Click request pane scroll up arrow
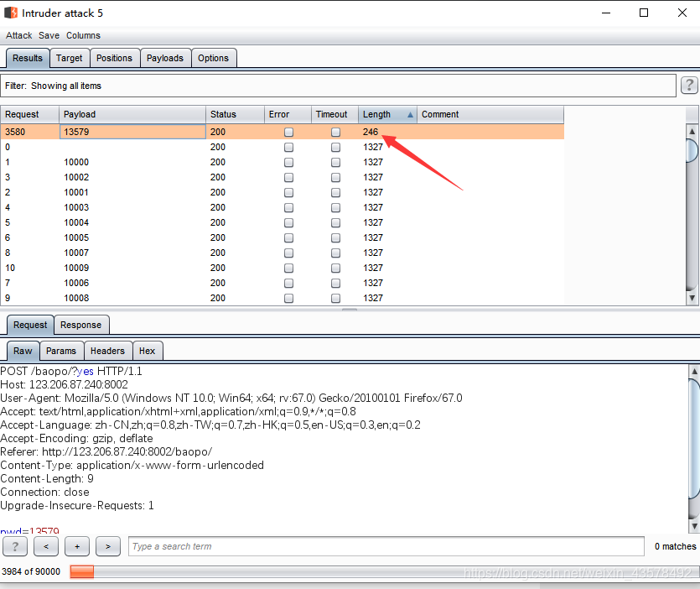This screenshot has width=700, height=589. (694, 371)
